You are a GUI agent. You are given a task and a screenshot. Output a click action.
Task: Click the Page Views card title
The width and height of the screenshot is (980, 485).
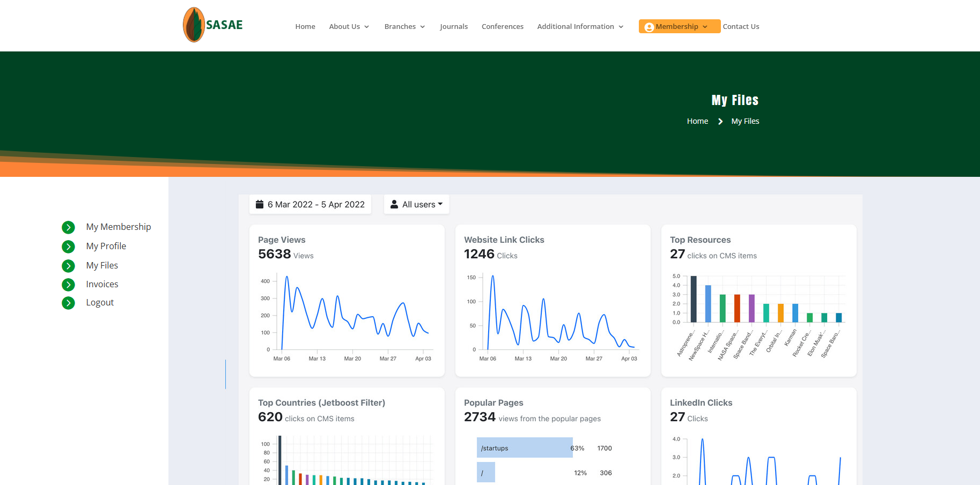click(282, 240)
